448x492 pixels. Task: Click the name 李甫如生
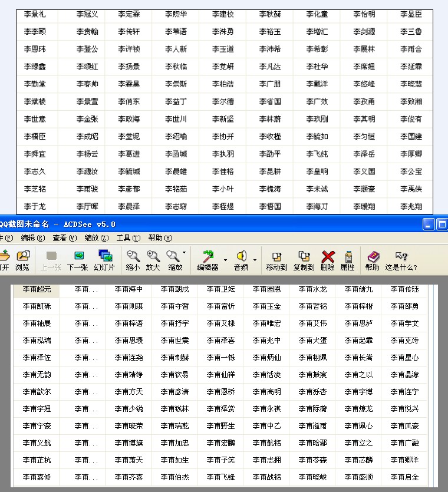[x=174, y=460]
